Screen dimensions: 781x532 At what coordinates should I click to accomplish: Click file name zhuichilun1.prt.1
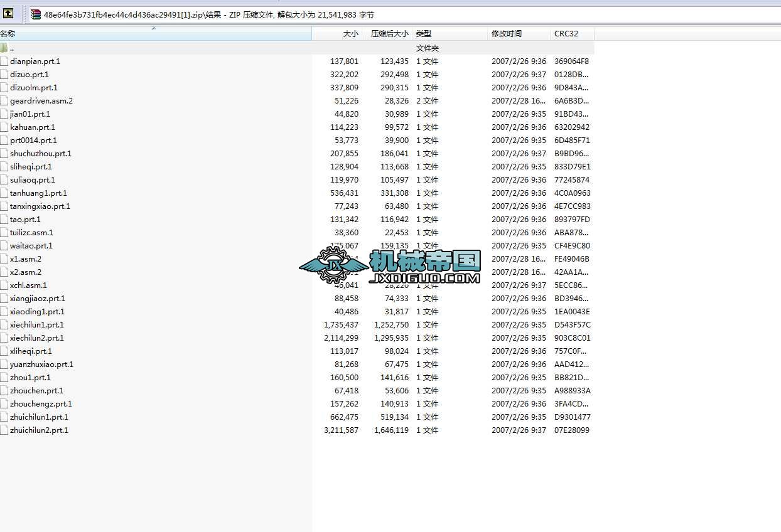[39, 417]
